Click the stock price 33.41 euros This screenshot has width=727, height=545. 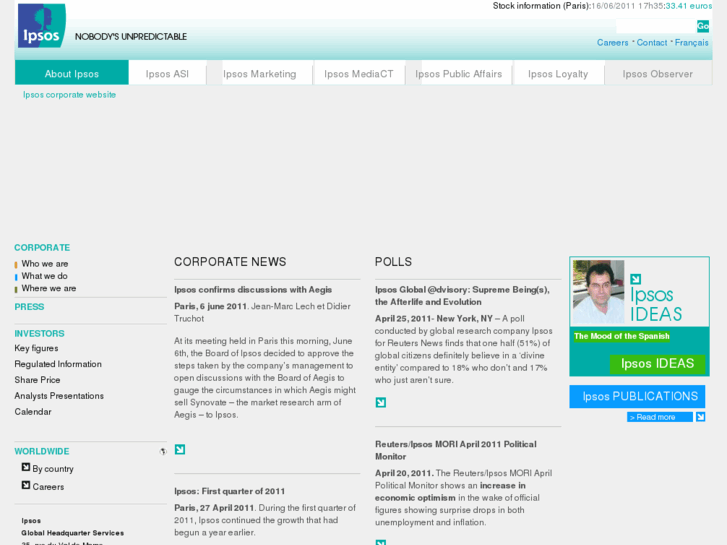coord(689,6)
